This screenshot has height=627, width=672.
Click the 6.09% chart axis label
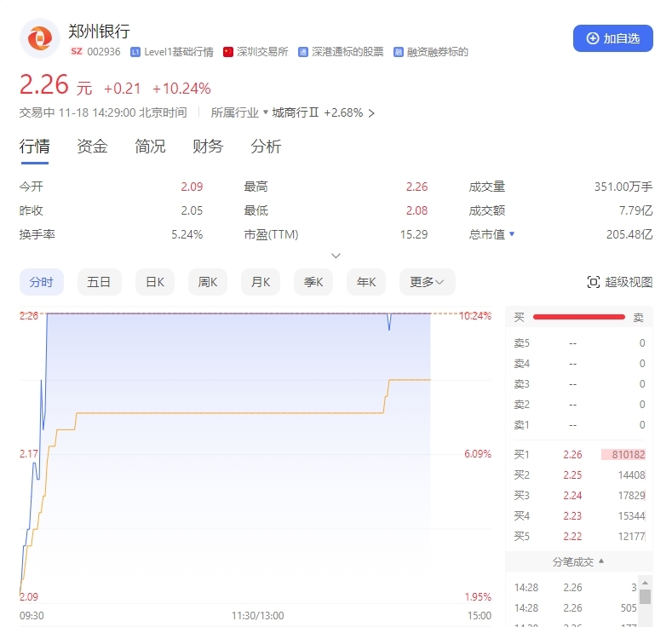(x=478, y=454)
